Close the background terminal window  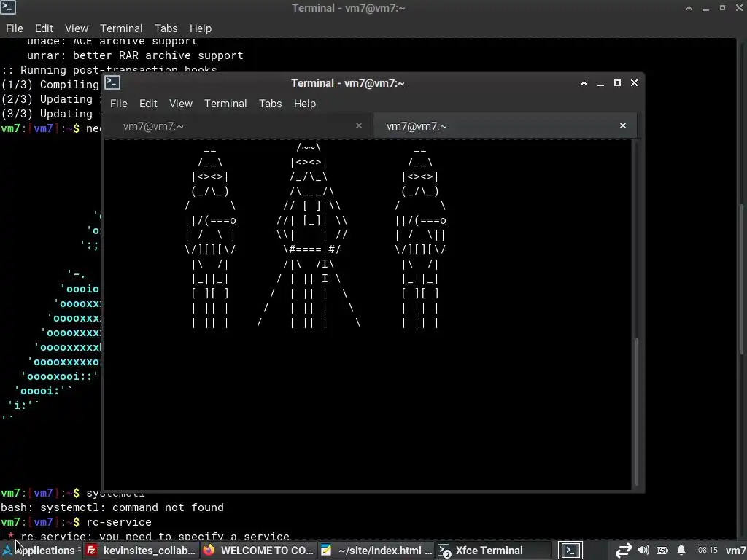tap(740, 7)
